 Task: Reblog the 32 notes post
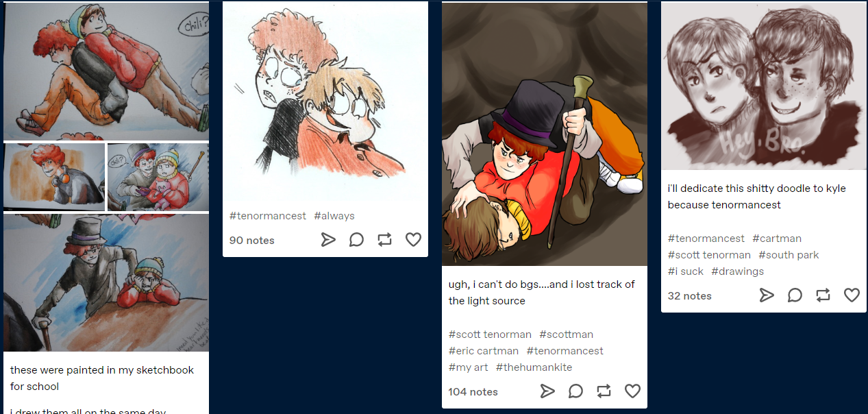point(823,295)
